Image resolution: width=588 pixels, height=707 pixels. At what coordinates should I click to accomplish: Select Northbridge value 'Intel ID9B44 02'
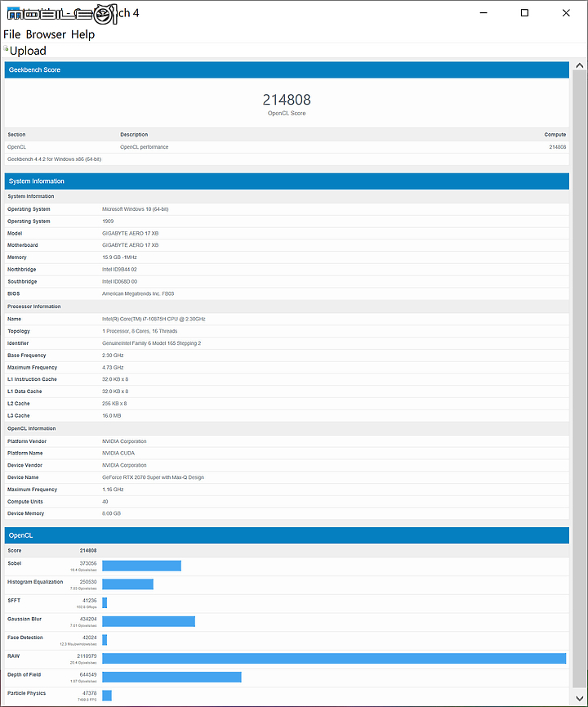point(119,270)
